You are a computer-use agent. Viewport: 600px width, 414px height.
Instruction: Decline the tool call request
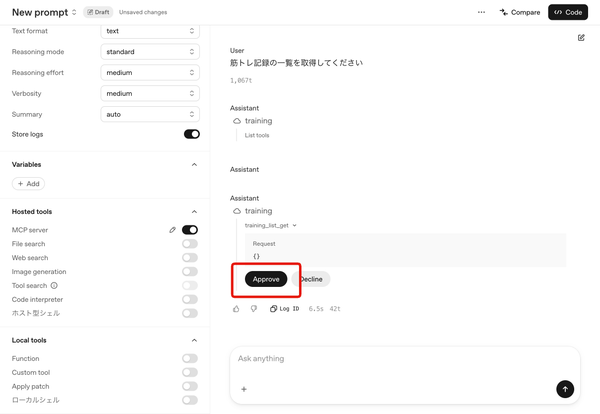tap(311, 279)
